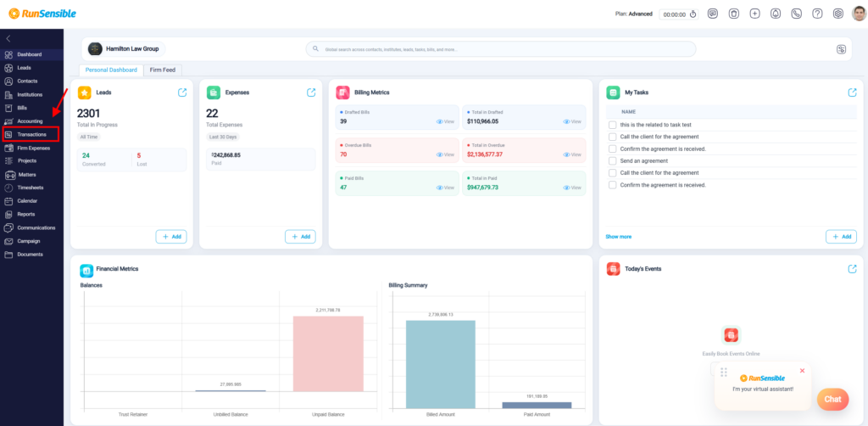Click the Campaign sidebar icon
Viewport: 868px width, 426px height.
pos(8,241)
